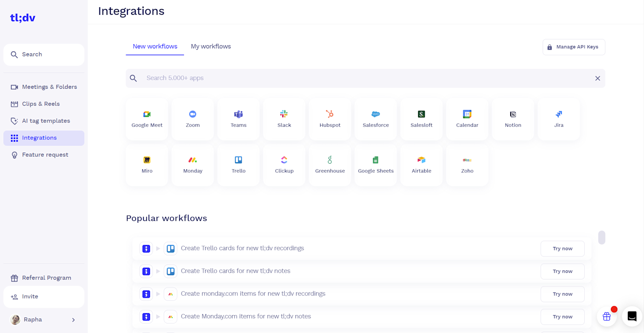
Task: Focus the Search 5.000+ apps field
Action: pyautogui.click(x=365, y=78)
